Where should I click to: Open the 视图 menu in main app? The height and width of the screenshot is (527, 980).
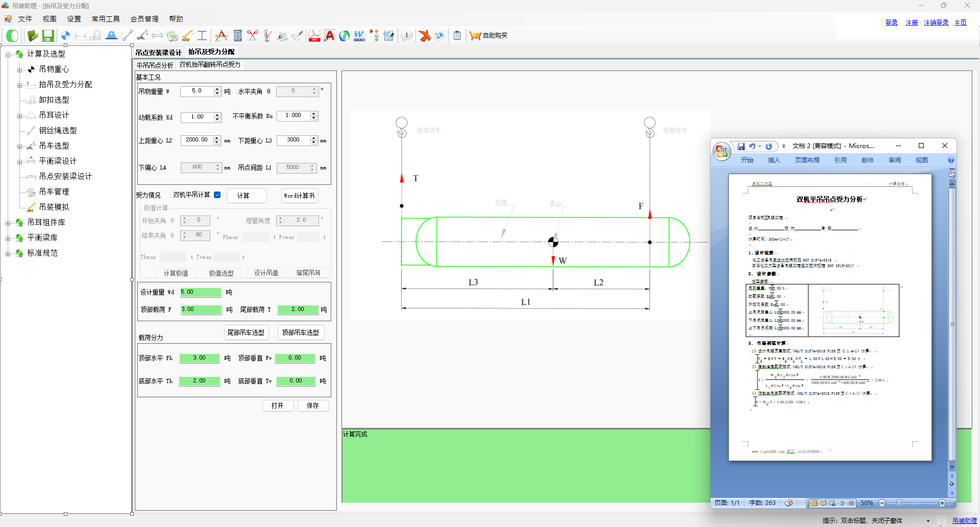[50, 19]
